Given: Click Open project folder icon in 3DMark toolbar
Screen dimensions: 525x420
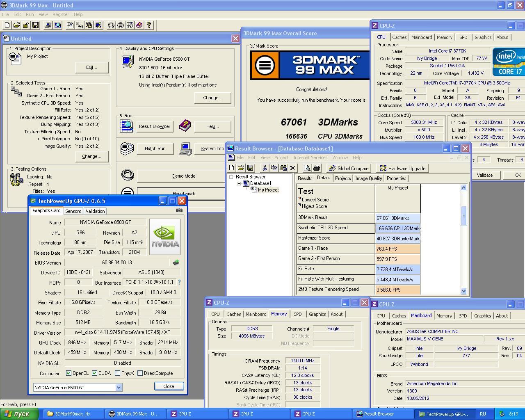Looking at the screenshot, I should click(17, 25).
